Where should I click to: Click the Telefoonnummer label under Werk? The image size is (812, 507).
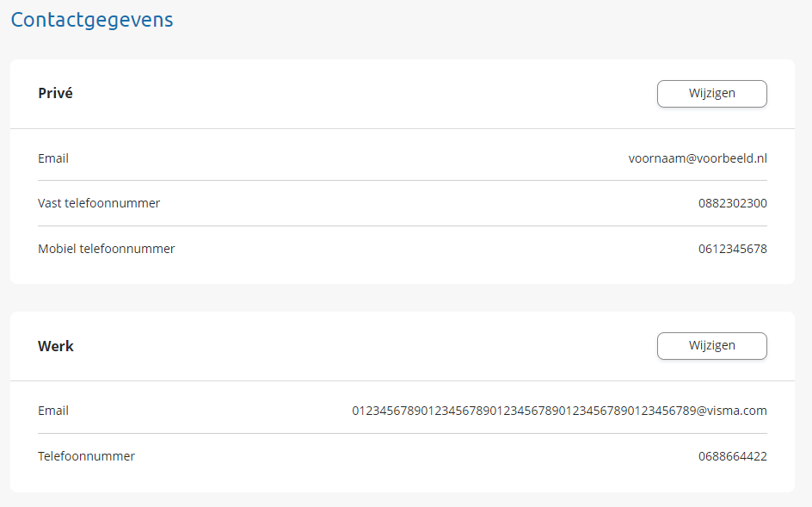(86, 456)
